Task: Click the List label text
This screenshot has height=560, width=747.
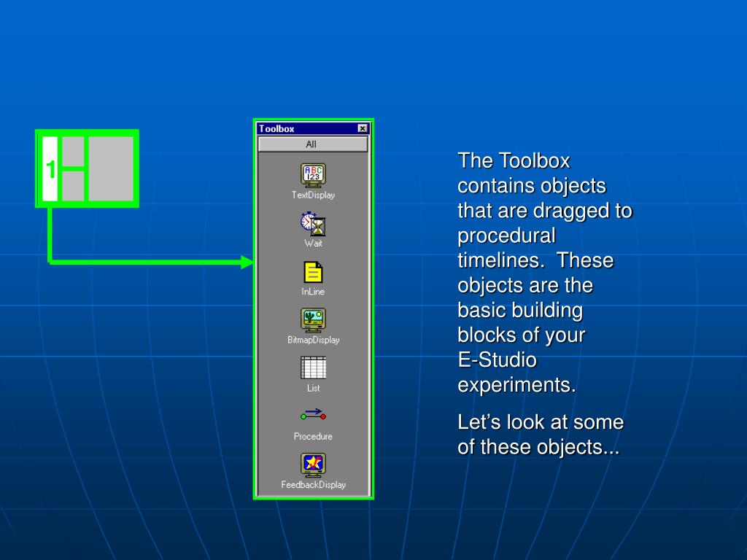Action: [x=313, y=388]
